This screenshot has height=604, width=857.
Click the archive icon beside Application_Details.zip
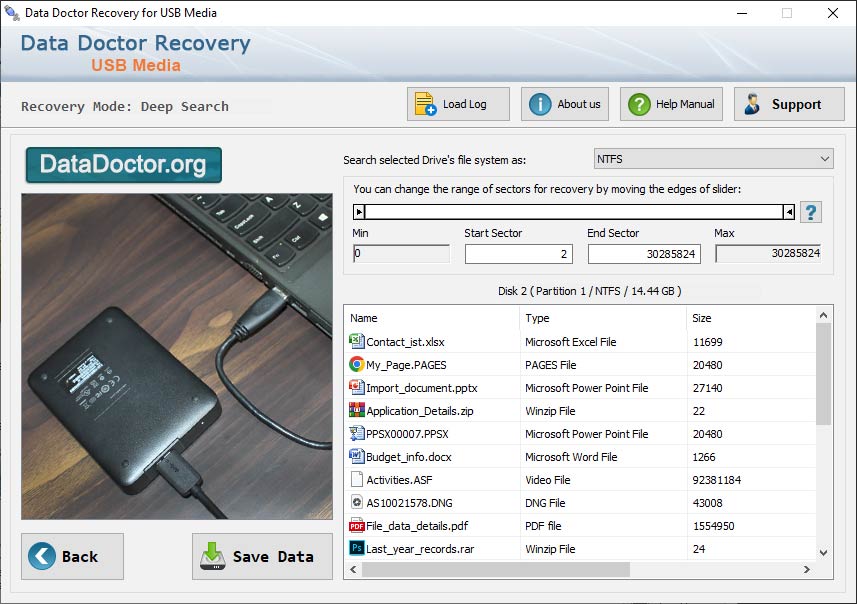pyautogui.click(x=356, y=411)
